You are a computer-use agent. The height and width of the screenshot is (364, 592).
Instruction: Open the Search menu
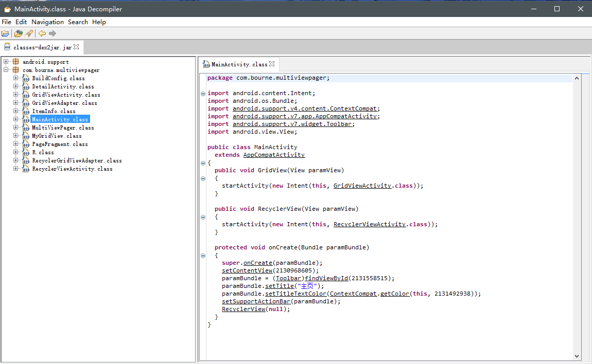click(78, 22)
